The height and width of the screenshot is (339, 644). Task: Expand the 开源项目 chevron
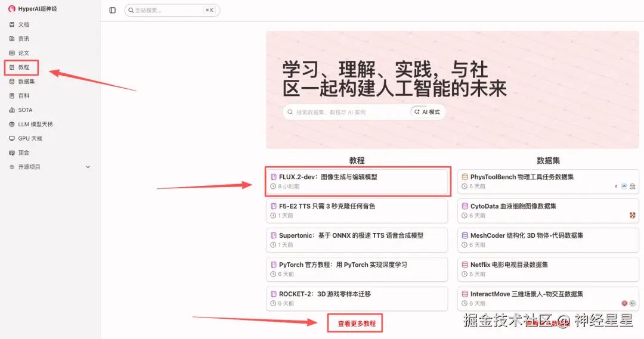(88, 167)
